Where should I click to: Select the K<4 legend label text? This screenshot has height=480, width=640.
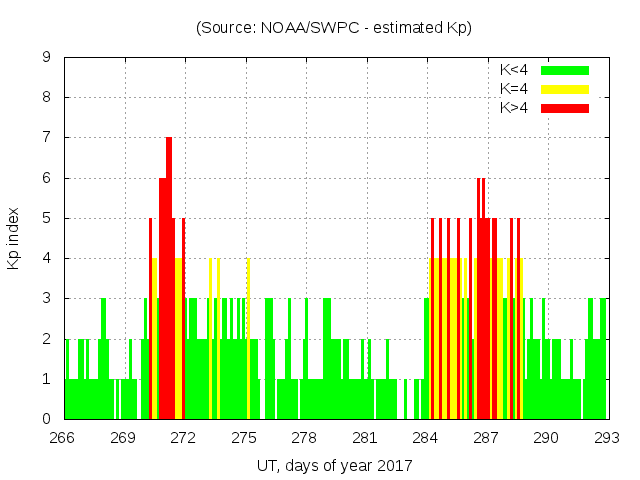(x=515, y=70)
